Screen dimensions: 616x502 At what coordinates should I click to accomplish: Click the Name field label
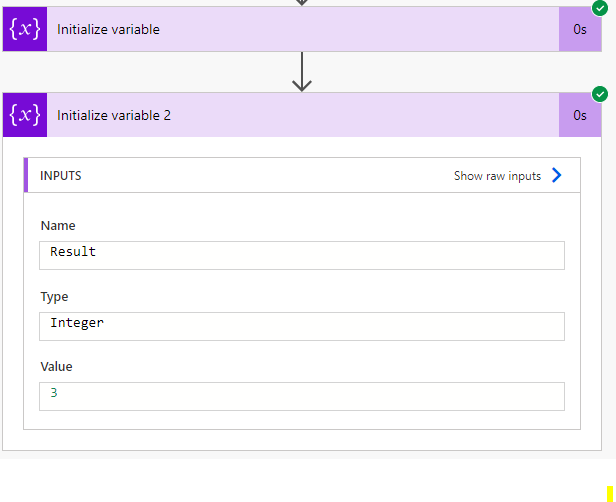point(58,225)
